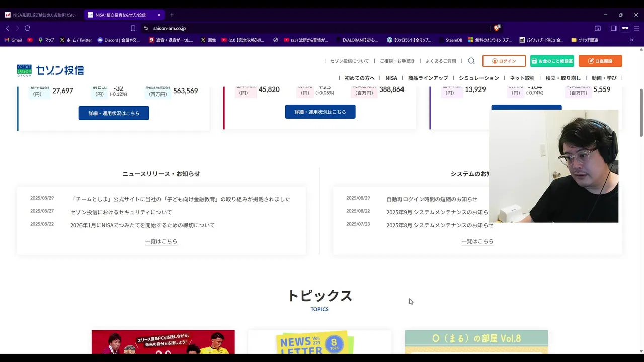The width and height of the screenshot is (644, 362).
Task: Open the 積立・取り崩し menu item
Action: pyautogui.click(x=563, y=78)
